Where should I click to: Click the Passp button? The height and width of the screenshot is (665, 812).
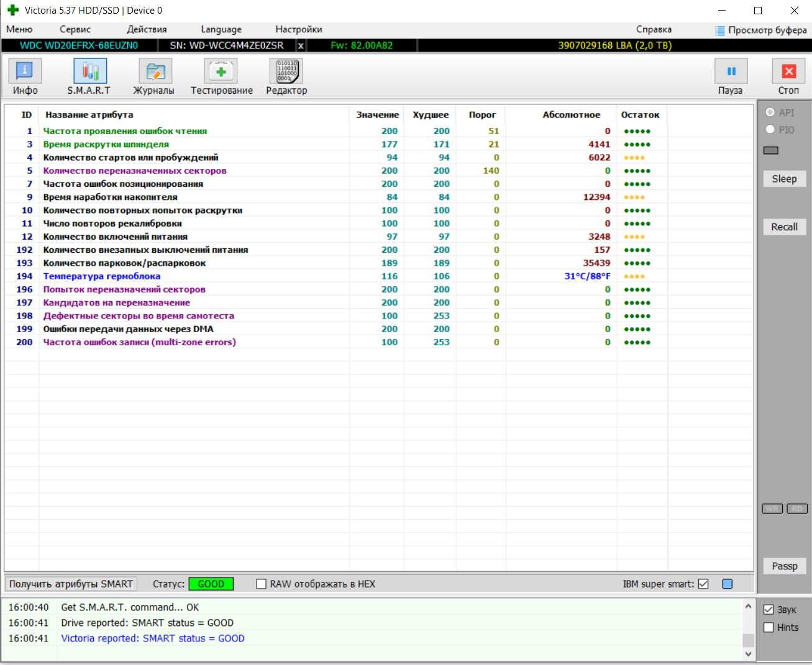click(784, 566)
